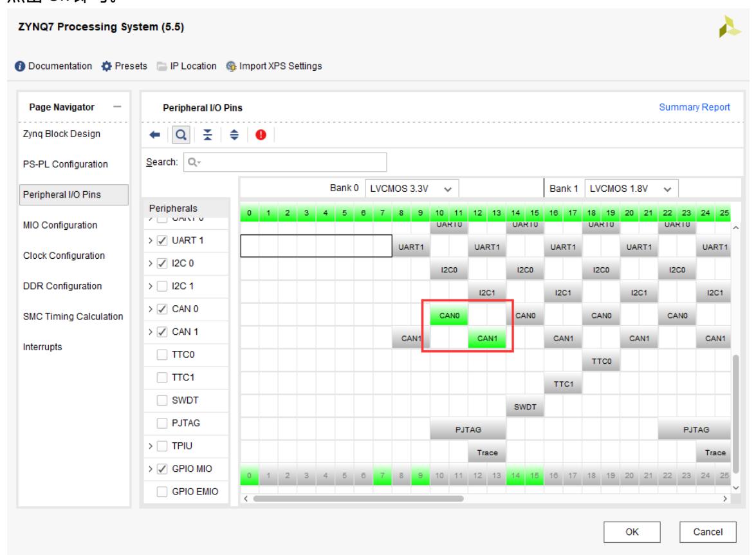Click the horizontal scrollbar of the pin grid
Viewport: 756px width, 555px height.
tap(358, 498)
